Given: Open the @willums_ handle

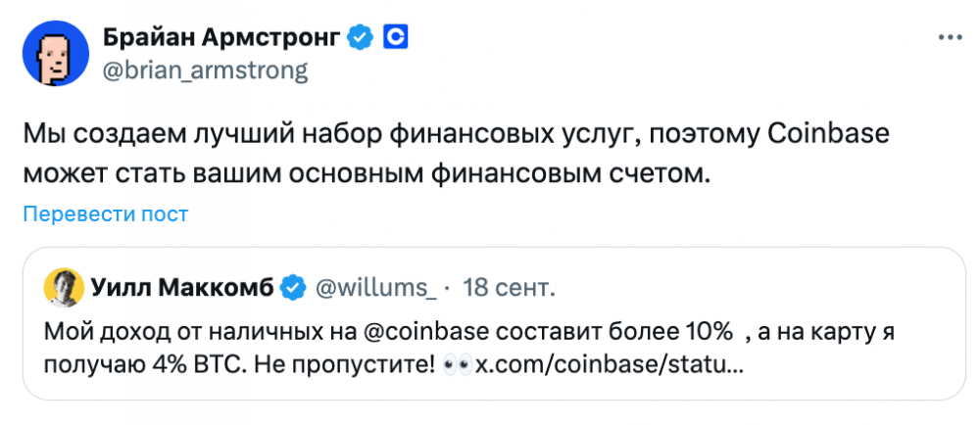Looking at the screenshot, I should [x=375, y=288].
